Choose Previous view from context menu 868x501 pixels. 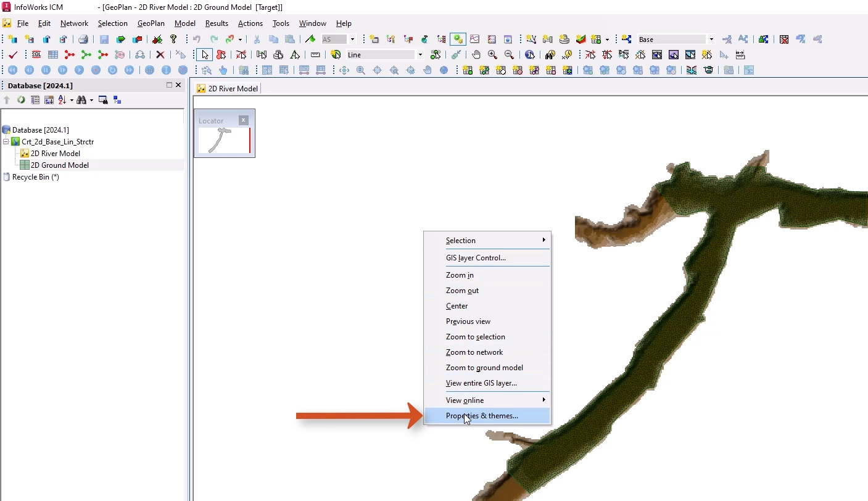click(487, 321)
